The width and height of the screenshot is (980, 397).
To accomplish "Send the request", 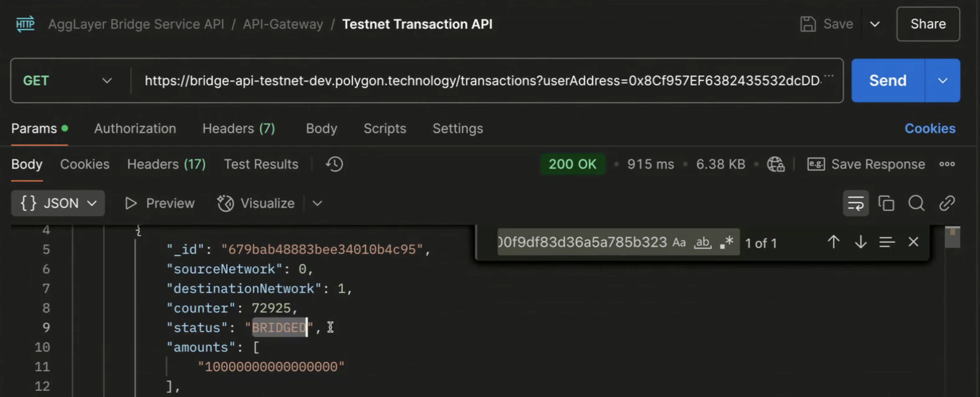I will click(x=888, y=81).
